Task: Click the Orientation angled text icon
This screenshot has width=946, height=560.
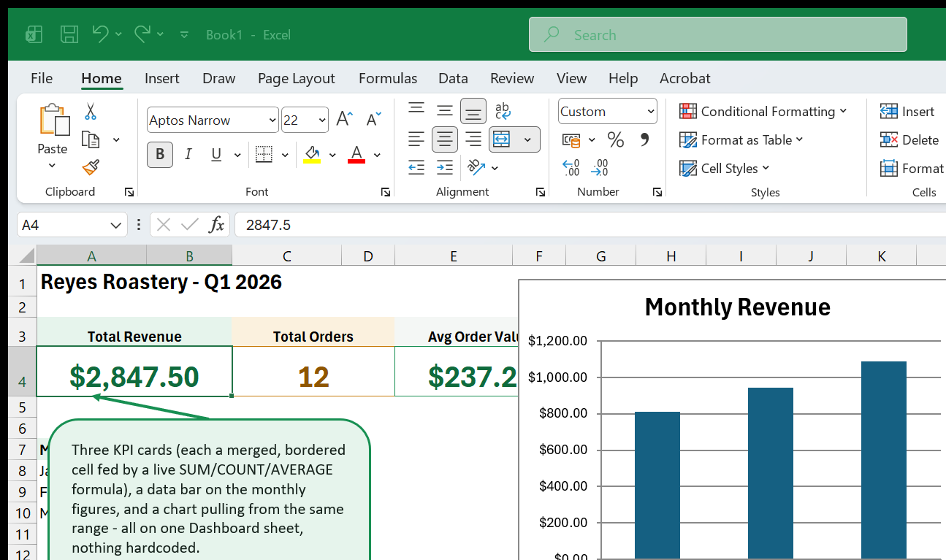Action: tap(476, 167)
